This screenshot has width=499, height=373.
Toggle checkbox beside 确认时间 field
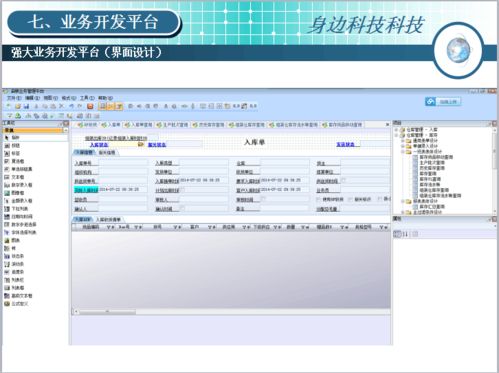point(182,208)
